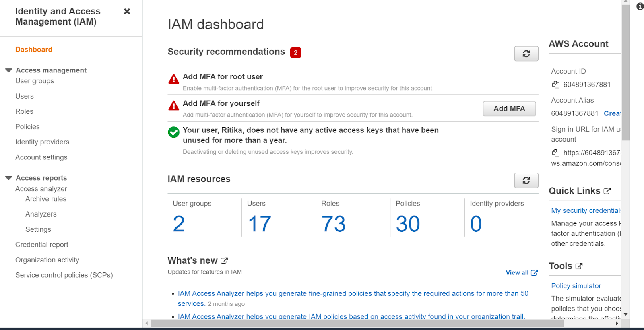Open Users in the sidebar
Viewport: 644px width, 330px height.
click(25, 96)
